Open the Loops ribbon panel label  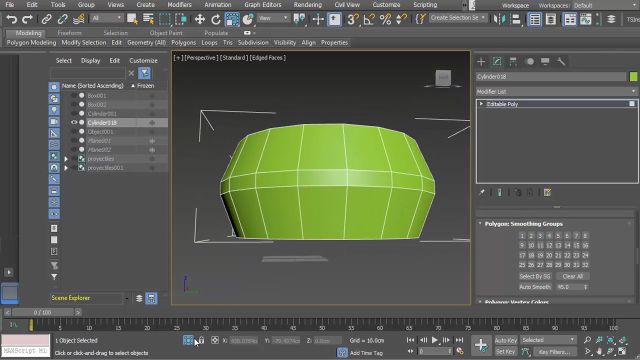click(x=209, y=42)
